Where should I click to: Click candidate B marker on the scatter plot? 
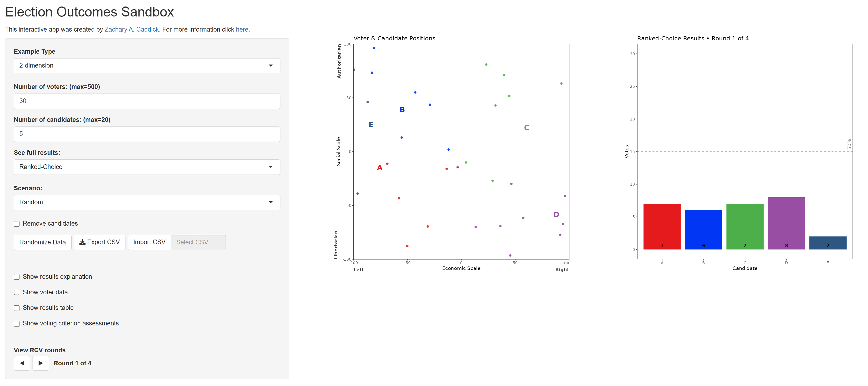pos(402,110)
